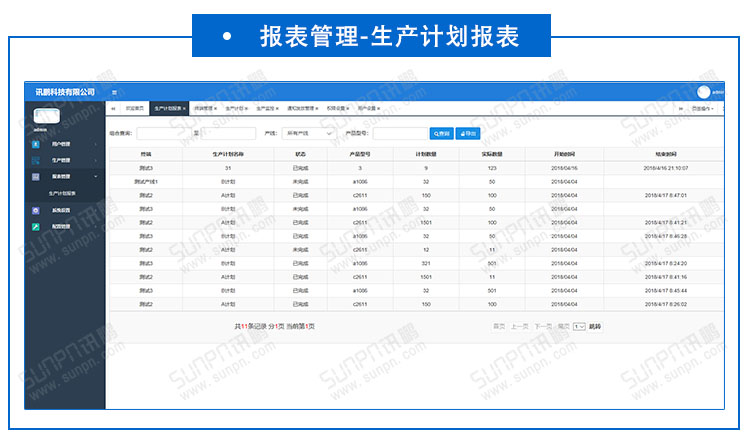The height and width of the screenshot is (444, 750).
Task: Click the blue 导出 export button
Action: click(x=468, y=133)
